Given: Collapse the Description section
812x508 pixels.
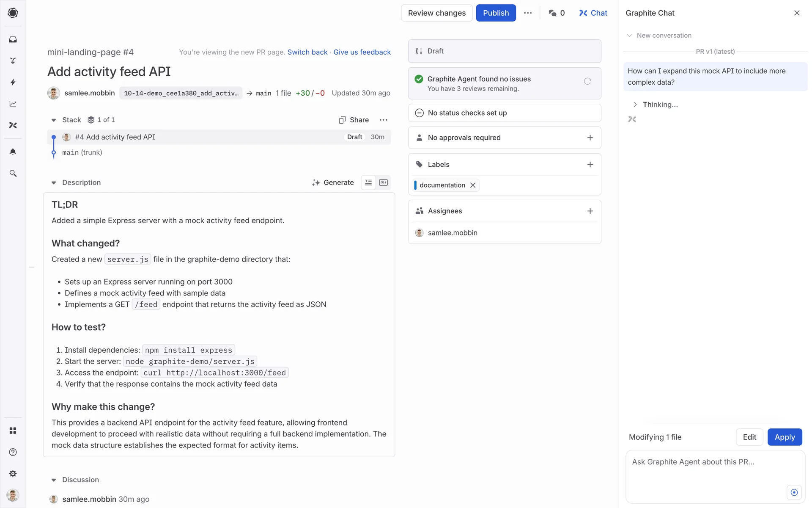Looking at the screenshot, I should click(x=54, y=183).
